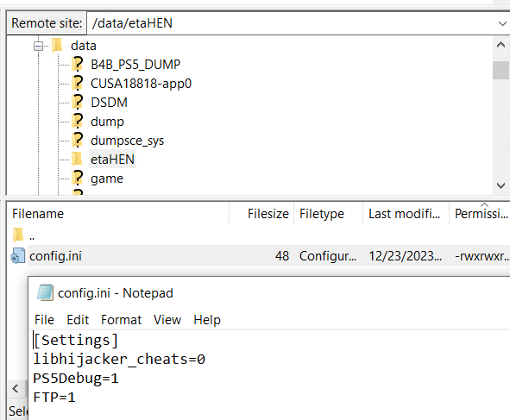Click the config.ini file icon
The height and width of the screenshot is (420, 510).
(18, 256)
